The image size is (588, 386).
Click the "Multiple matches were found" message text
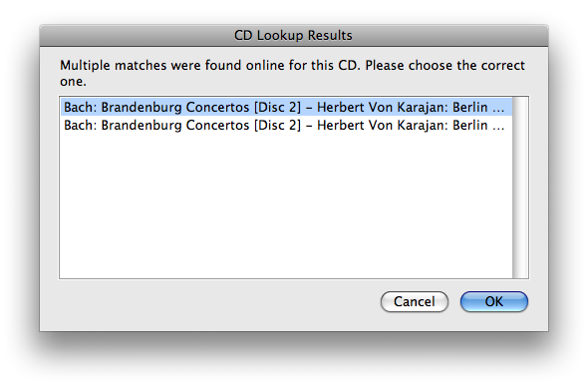click(x=292, y=73)
